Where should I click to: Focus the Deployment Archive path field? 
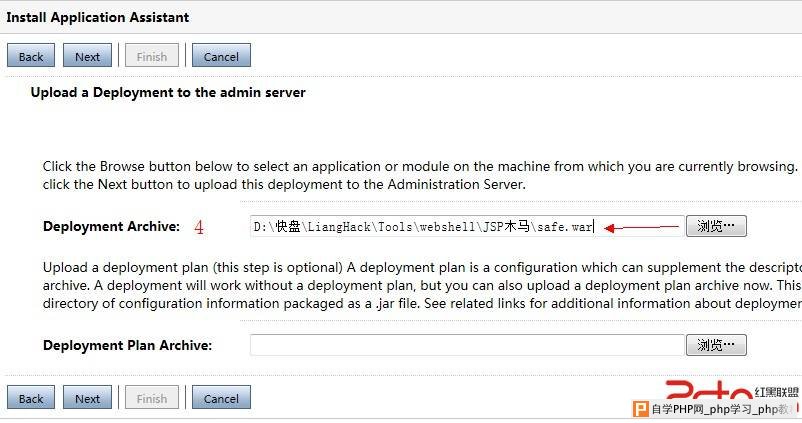pyautogui.click(x=467, y=226)
